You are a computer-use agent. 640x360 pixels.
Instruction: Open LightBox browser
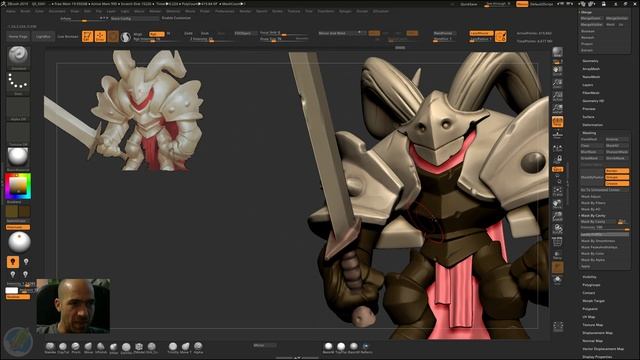[43, 37]
